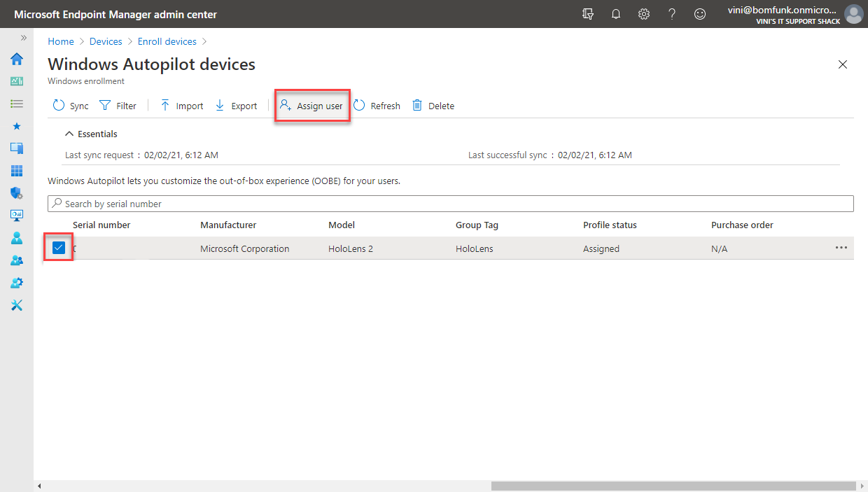Image resolution: width=868 pixels, height=492 pixels.
Task: Collapse the Essentials section
Action: coord(91,134)
